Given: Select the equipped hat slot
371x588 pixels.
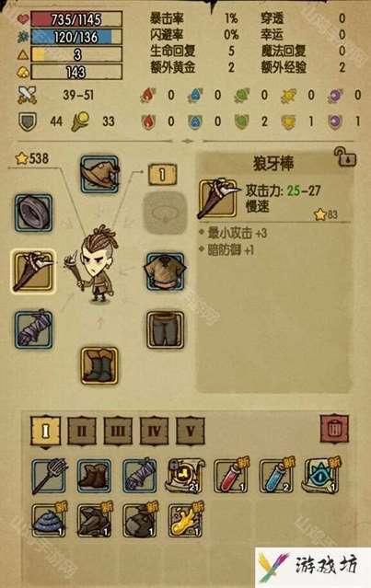Looking at the screenshot, I should tap(99, 174).
